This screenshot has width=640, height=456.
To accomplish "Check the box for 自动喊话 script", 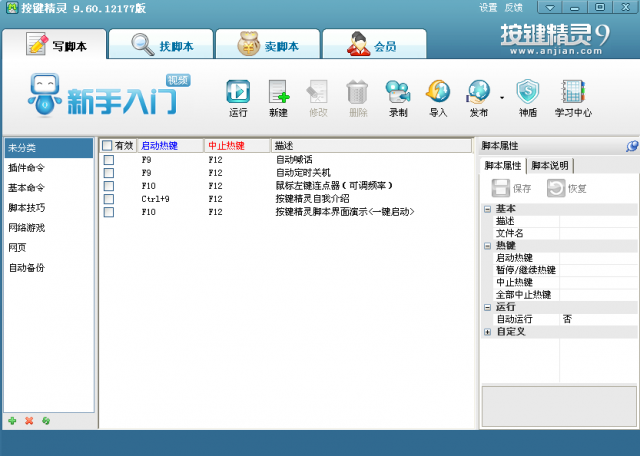I will tap(109, 160).
